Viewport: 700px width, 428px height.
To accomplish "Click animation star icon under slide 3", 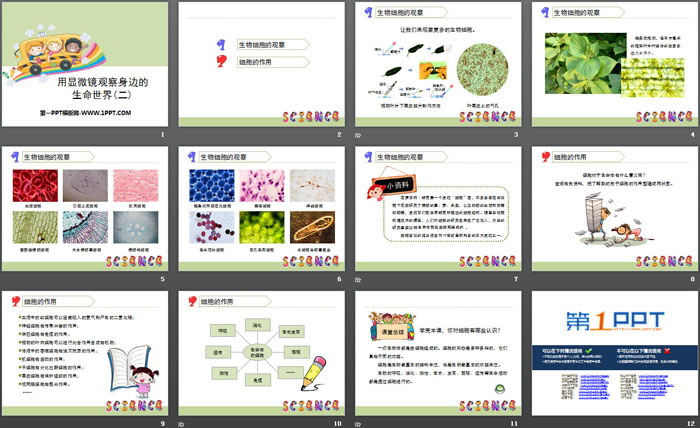I will (x=358, y=135).
